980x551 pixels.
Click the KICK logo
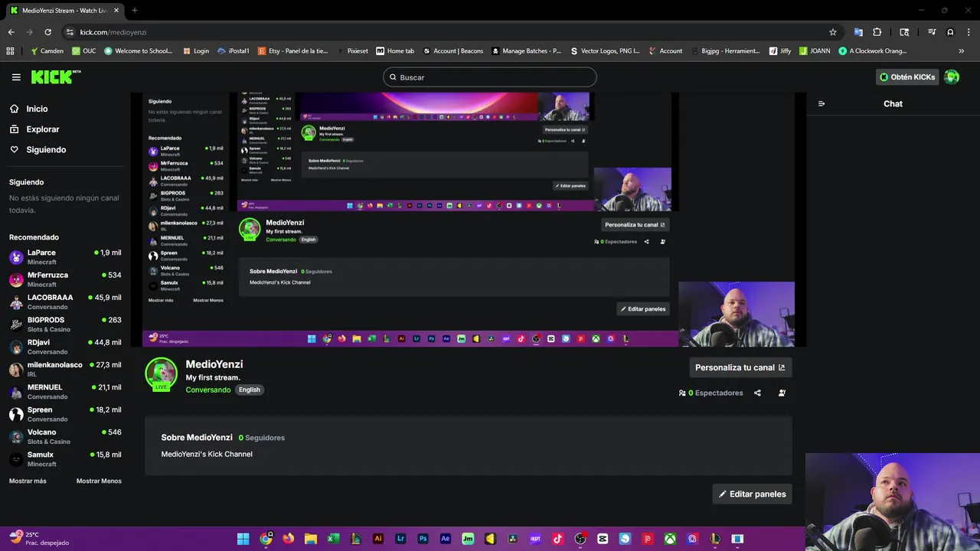55,77
